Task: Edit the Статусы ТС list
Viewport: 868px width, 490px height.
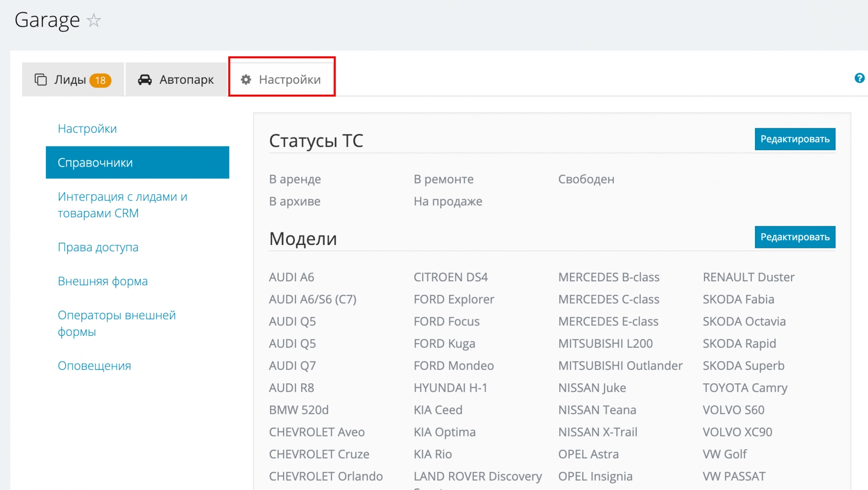Action: [x=794, y=139]
